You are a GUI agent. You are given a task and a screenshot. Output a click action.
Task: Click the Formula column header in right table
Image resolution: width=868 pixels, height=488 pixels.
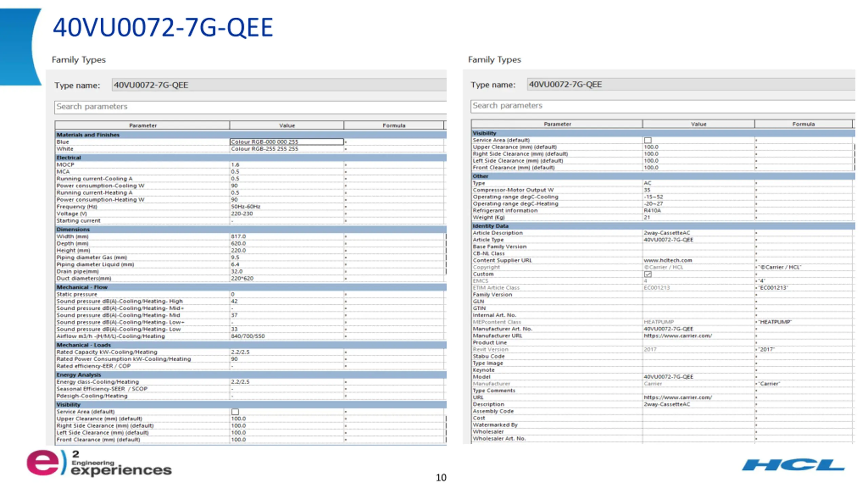click(x=803, y=124)
